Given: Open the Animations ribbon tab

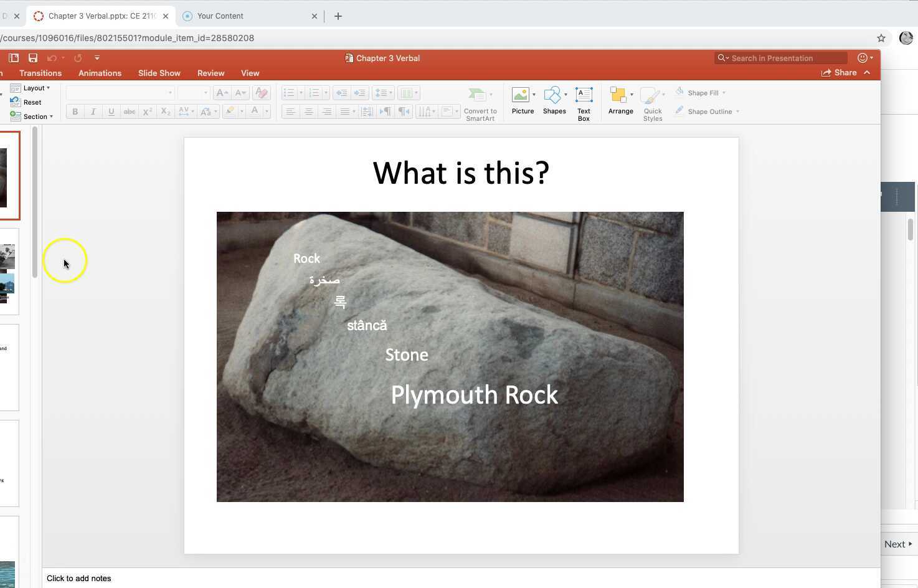Looking at the screenshot, I should (100, 73).
